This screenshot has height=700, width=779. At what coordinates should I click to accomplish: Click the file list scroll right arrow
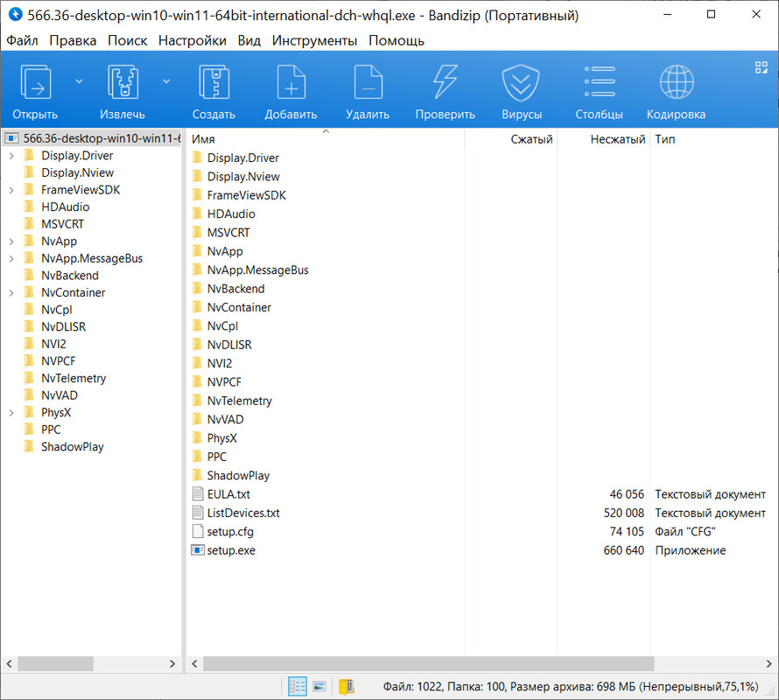coord(768,664)
